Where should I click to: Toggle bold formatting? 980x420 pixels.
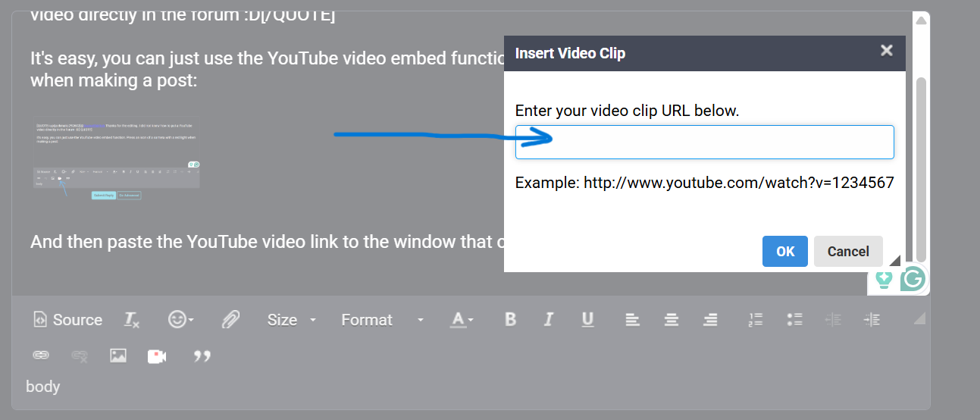tap(510, 320)
